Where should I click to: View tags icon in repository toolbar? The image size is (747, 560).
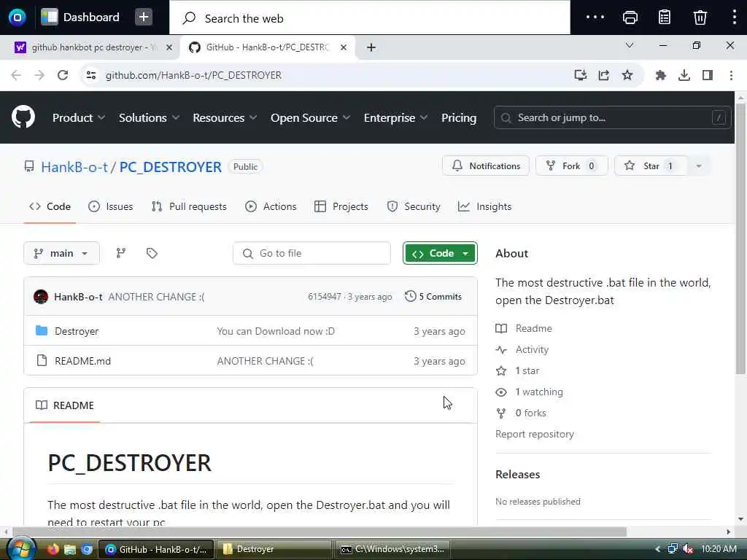(152, 253)
